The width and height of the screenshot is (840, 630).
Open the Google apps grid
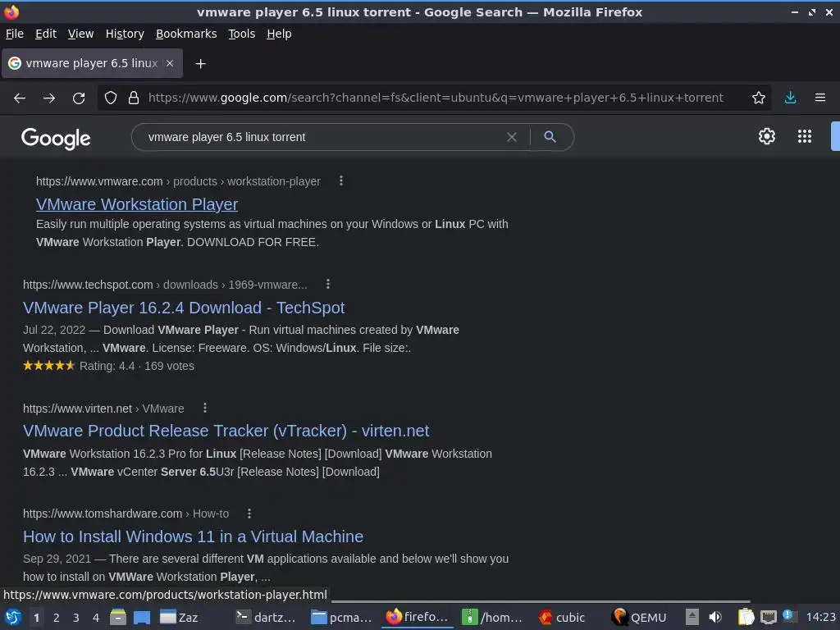(804, 136)
